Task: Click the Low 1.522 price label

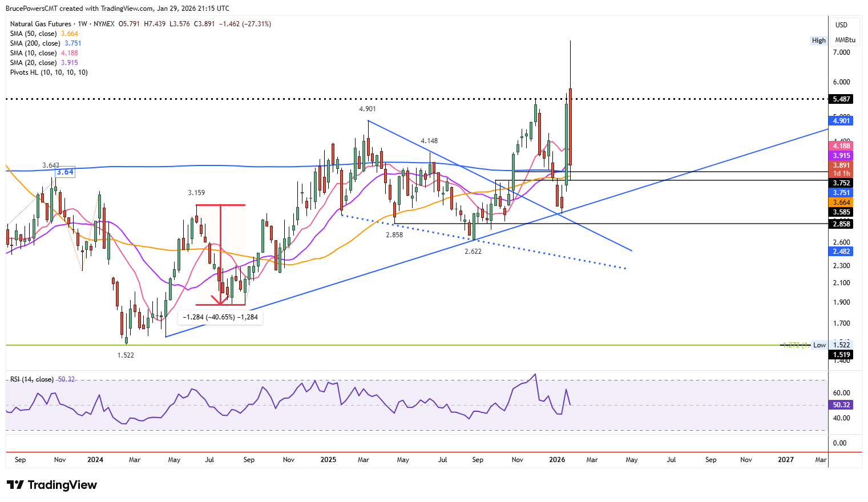Action: (x=831, y=345)
